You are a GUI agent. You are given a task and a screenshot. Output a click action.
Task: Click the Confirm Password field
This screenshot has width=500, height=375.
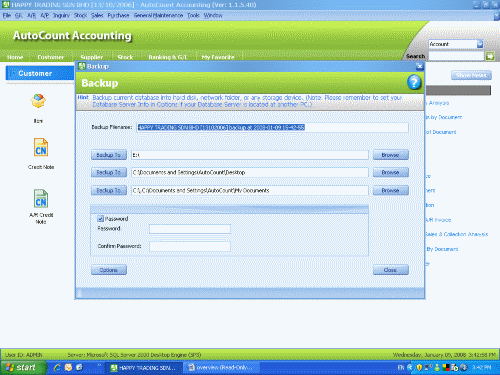(190, 246)
